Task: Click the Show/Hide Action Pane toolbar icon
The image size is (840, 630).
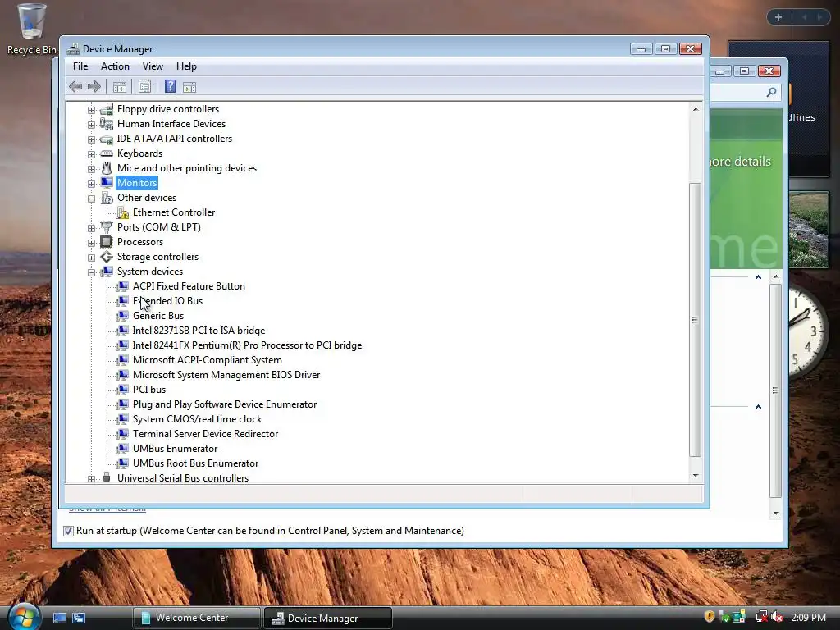Action: click(189, 87)
